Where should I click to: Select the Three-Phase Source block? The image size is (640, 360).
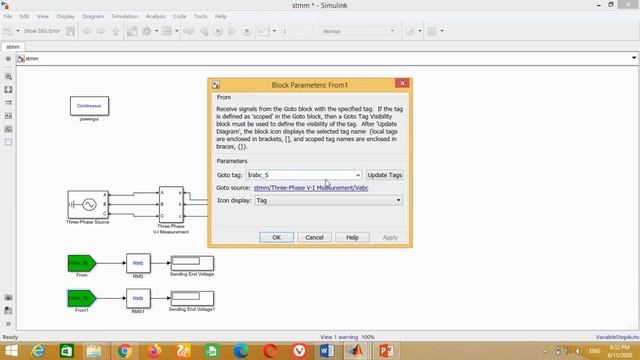(x=88, y=204)
